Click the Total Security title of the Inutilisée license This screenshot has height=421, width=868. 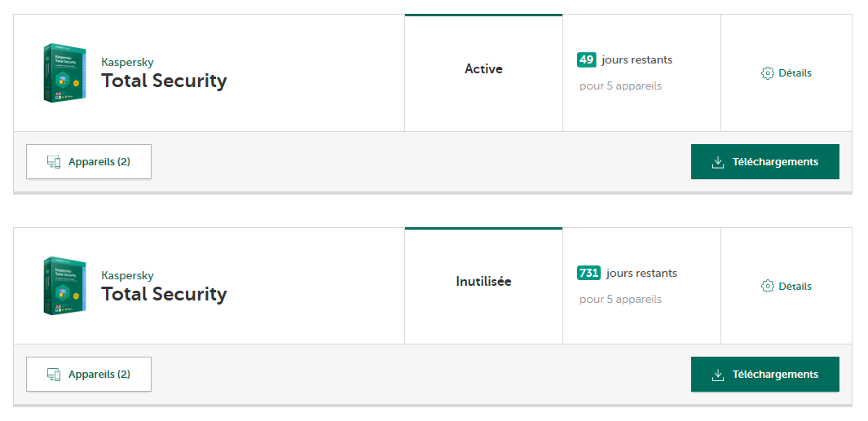164,294
